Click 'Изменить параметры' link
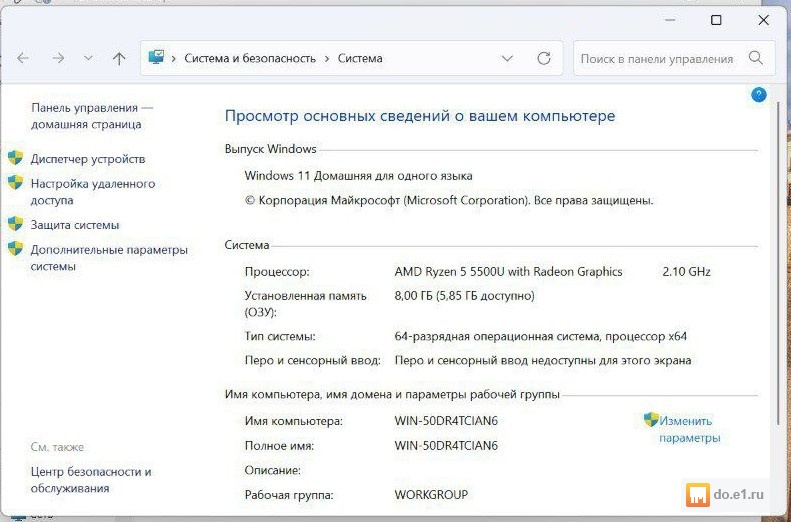The image size is (791, 522). 690,429
